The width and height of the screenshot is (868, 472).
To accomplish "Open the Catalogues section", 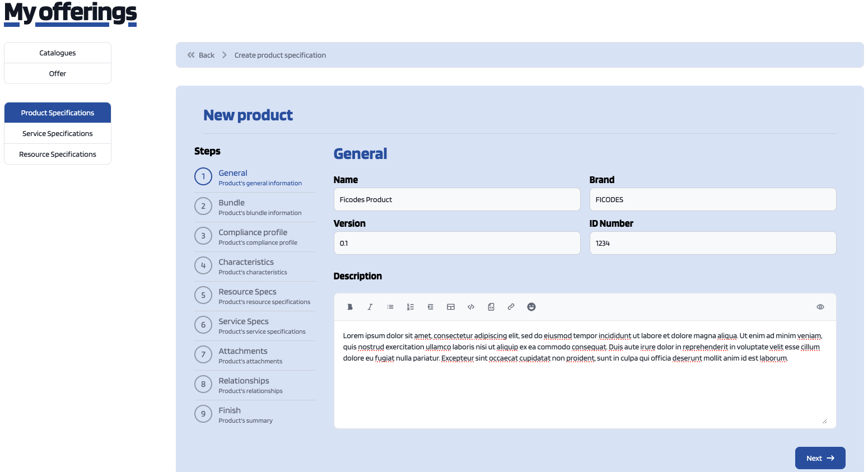I will click(58, 53).
